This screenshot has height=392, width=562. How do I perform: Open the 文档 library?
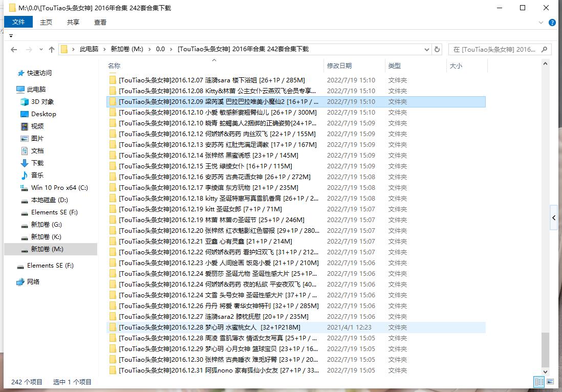pyautogui.click(x=37, y=150)
